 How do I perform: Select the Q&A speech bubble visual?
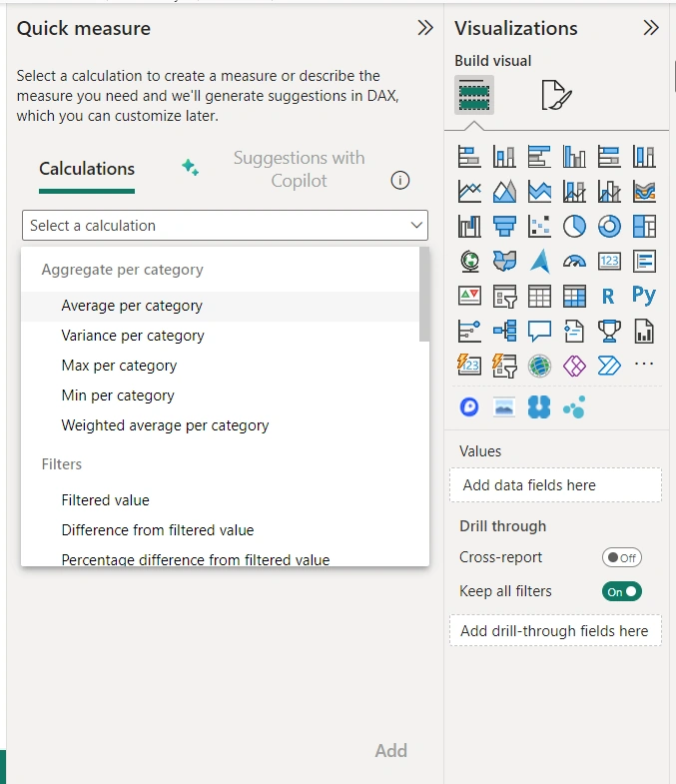(539, 331)
